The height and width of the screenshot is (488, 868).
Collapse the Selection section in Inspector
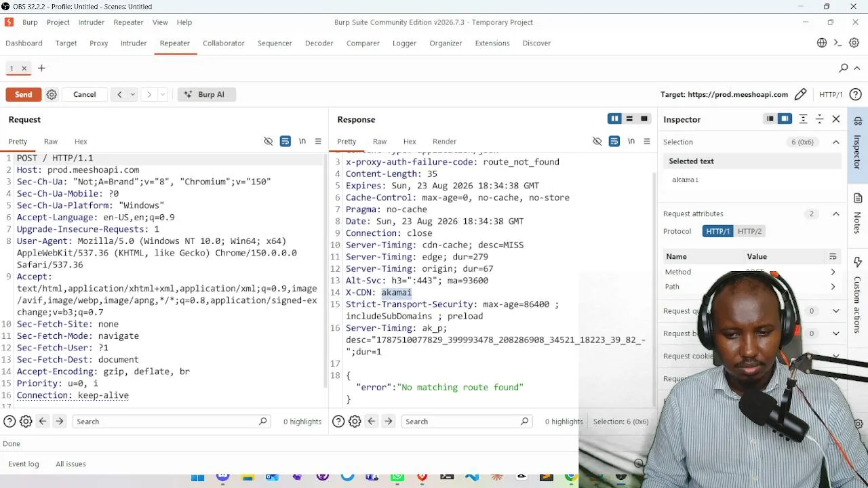pos(836,142)
